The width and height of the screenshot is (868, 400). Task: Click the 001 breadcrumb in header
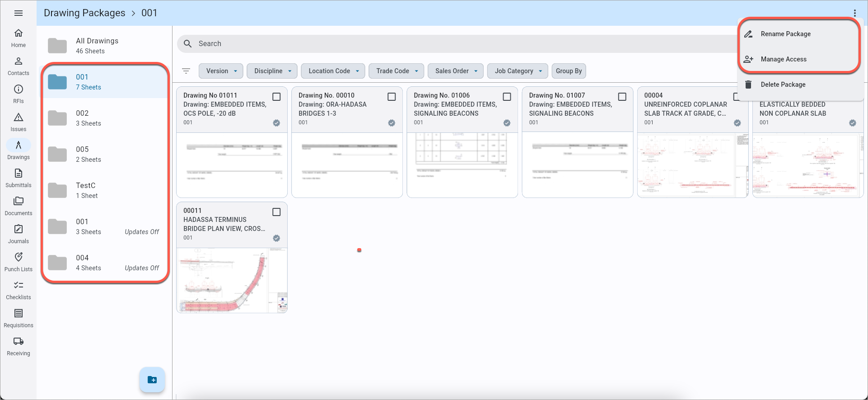[x=149, y=13]
